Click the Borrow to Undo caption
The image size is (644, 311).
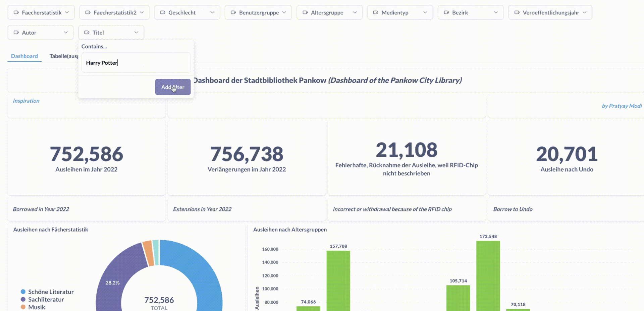(513, 209)
